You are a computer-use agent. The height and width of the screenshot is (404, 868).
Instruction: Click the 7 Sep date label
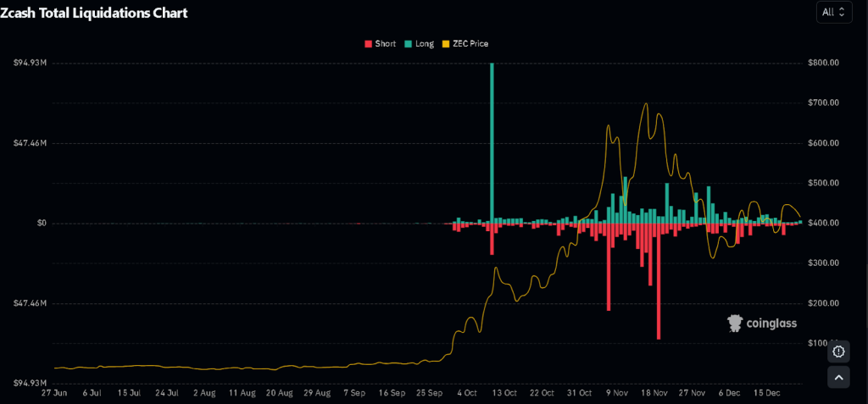[354, 394]
